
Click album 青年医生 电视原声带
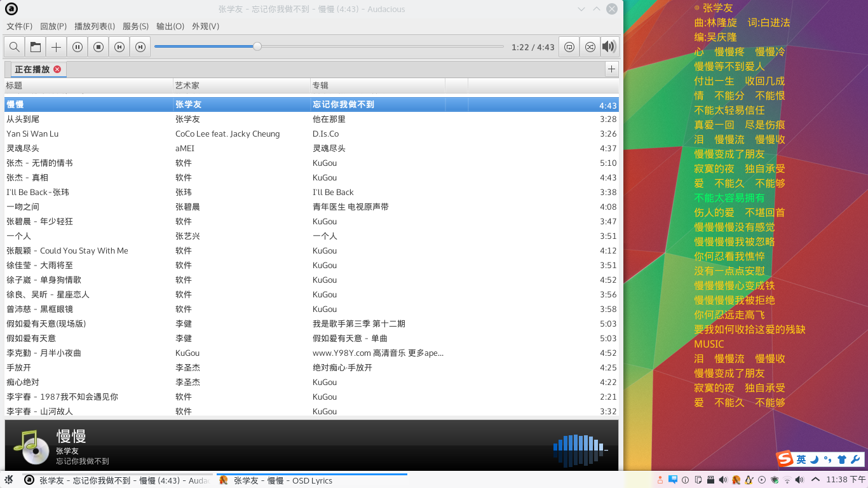pyautogui.click(x=351, y=207)
